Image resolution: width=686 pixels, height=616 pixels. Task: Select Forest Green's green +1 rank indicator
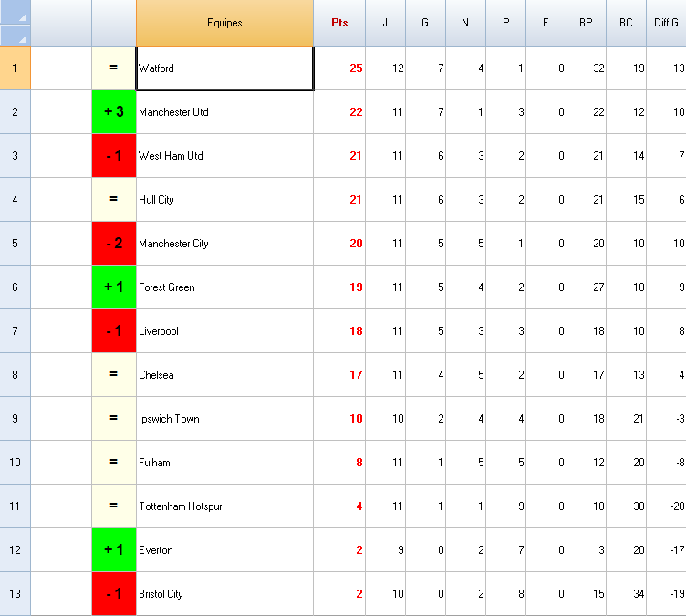click(x=114, y=287)
